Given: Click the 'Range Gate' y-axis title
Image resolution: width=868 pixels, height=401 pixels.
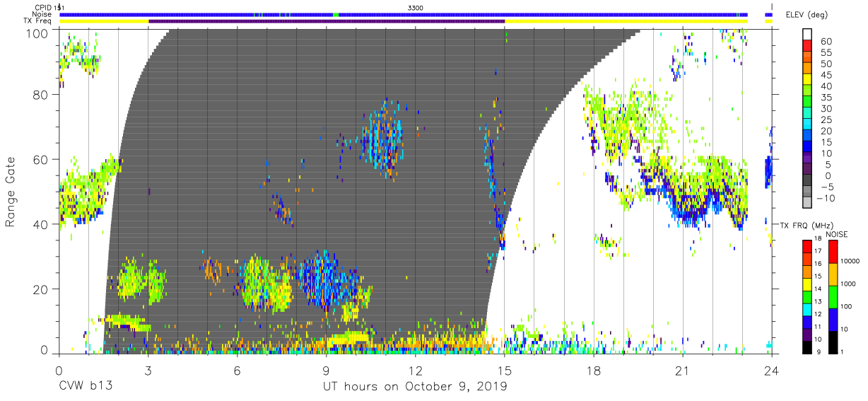Looking at the screenshot, I should 11,191.
